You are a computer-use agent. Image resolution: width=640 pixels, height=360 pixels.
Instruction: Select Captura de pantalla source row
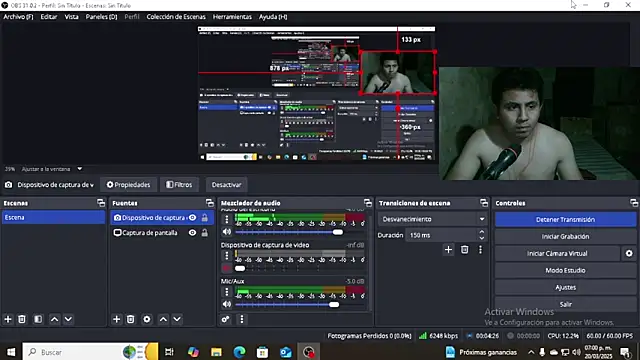coord(162,233)
